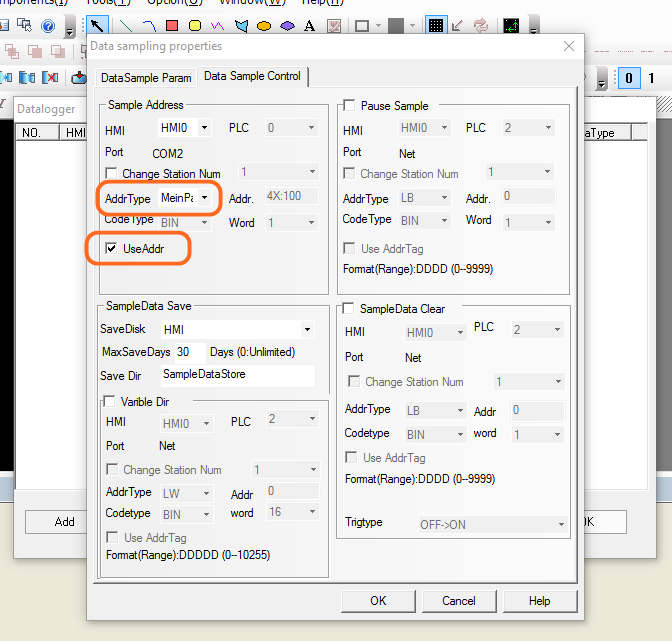The height and width of the screenshot is (641, 672).
Task: Enable the SampleData Clear checkbox
Action: click(350, 310)
